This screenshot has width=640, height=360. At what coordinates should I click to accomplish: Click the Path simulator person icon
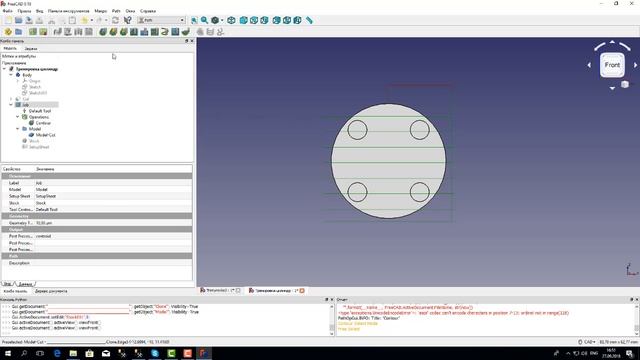[220, 32]
